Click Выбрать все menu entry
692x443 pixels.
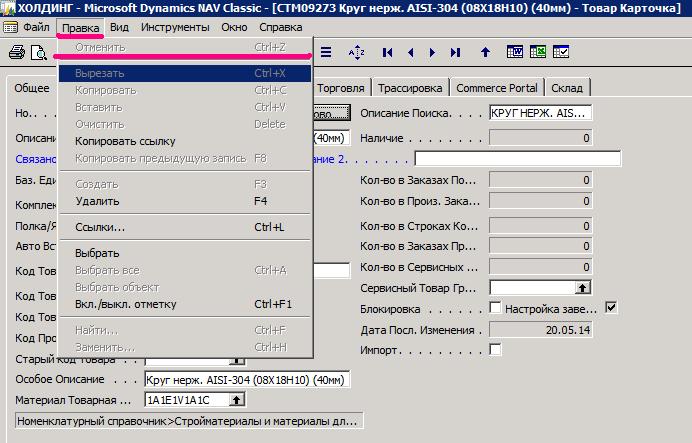pos(185,270)
